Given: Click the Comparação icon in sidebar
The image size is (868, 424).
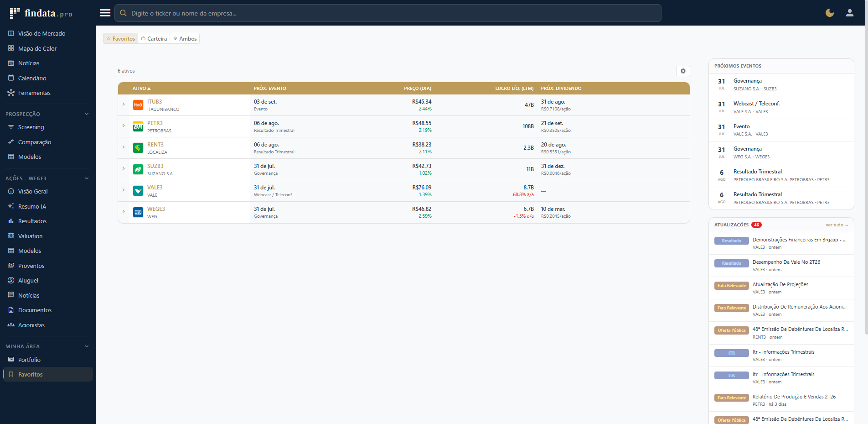Looking at the screenshot, I should 11,142.
